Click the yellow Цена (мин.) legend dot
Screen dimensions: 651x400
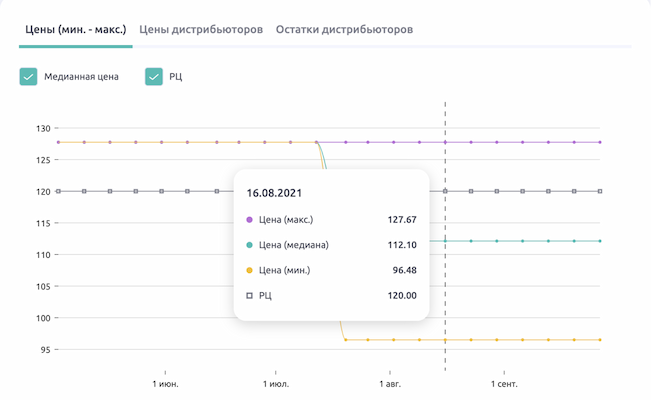click(x=250, y=270)
